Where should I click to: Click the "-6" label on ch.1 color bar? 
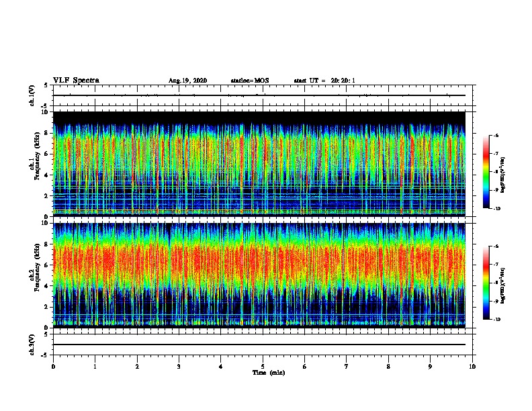496,136
